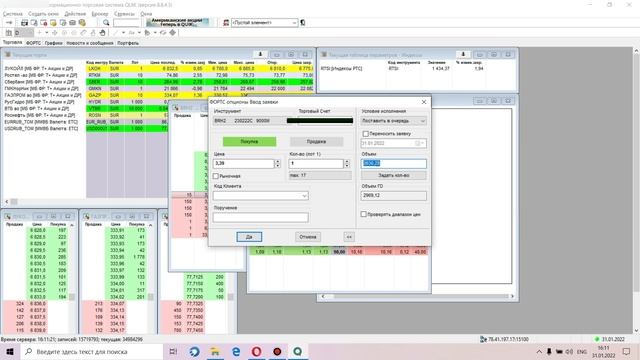
Task: Click the connection arrow icon in the top toolbar
Action: (x=9, y=23)
